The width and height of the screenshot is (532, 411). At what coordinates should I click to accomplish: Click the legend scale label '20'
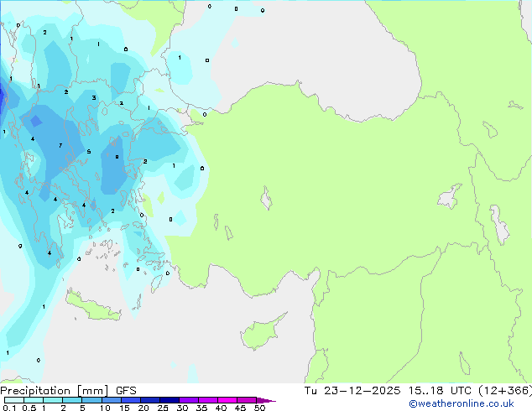[143, 408]
